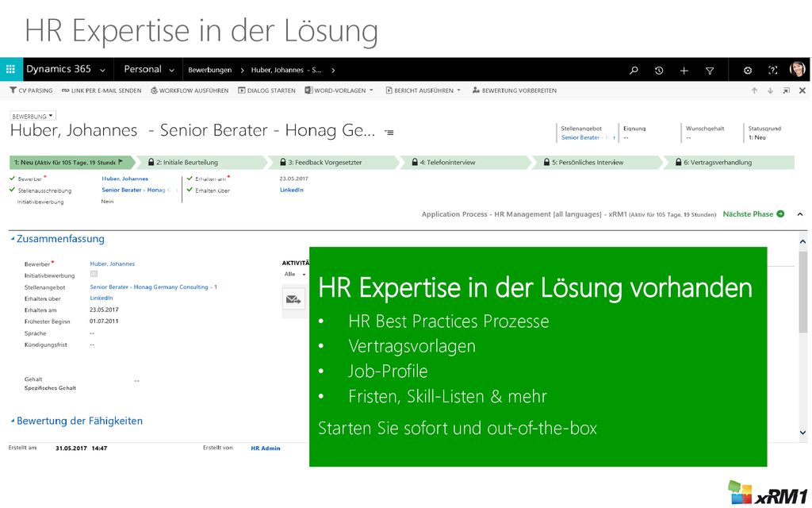Open Bericht ausführen dropdown
Screen dimensions: 812x508
[x=423, y=90]
